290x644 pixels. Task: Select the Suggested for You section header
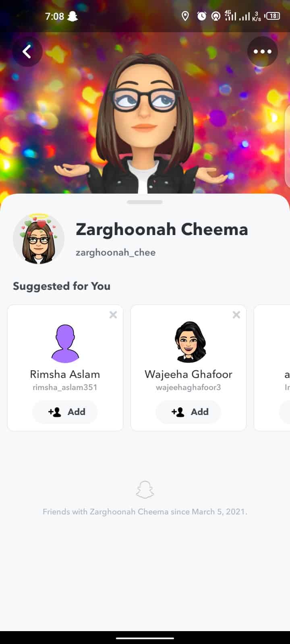pos(62,286)
